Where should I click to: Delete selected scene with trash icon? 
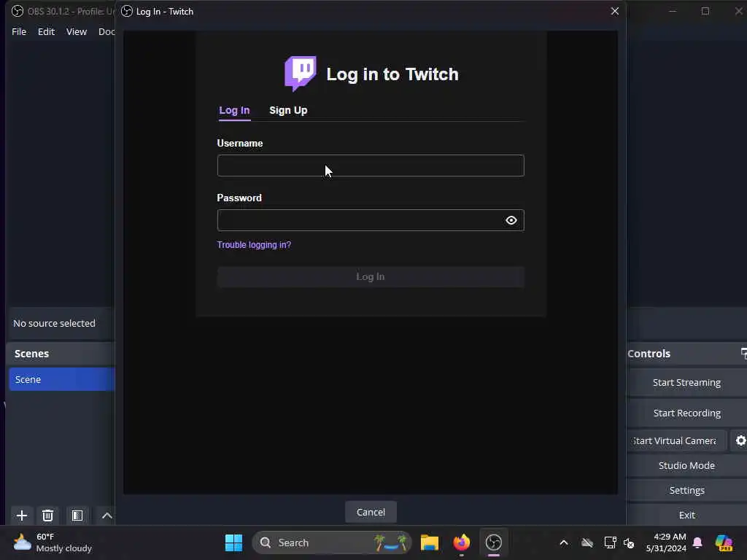click(47, 516)
